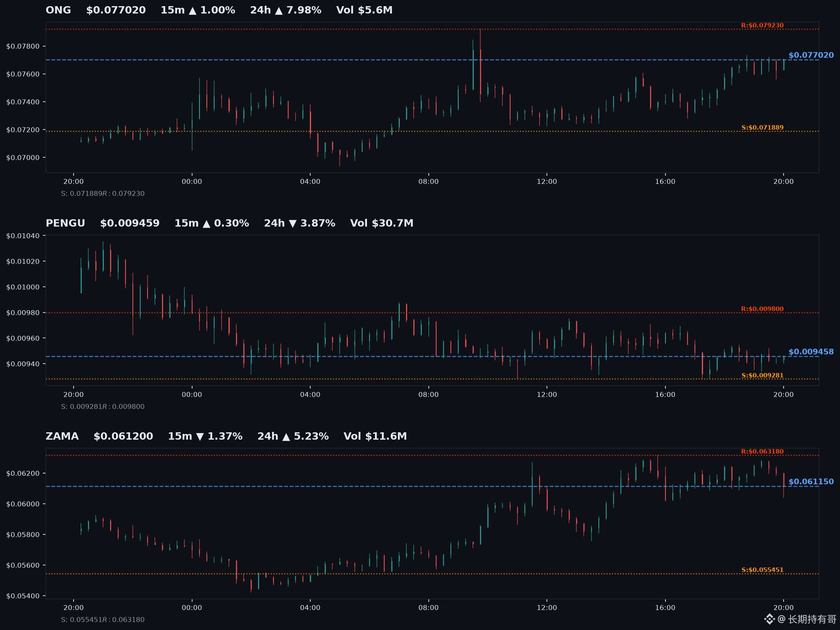Click the PENGU ticker title

[65, 223]
